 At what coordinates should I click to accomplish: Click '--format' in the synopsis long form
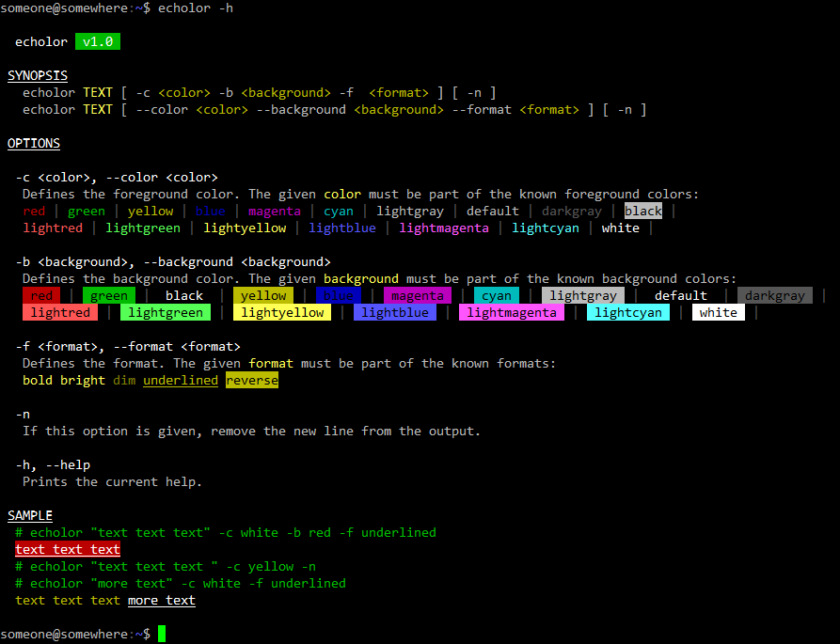click(482, 109)
